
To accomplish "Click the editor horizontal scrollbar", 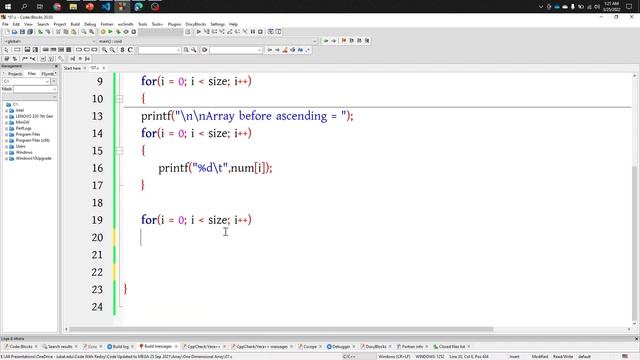I will click(281, 329).
